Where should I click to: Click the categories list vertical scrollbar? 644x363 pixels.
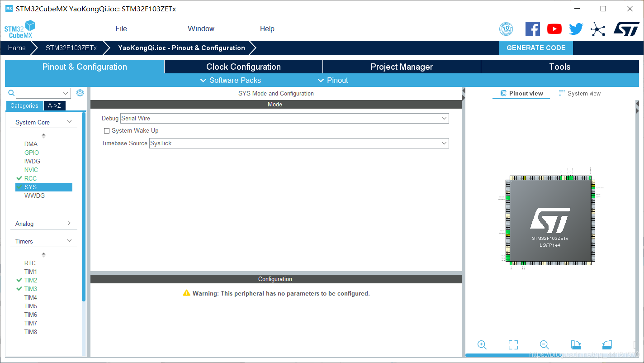point(84,206)
